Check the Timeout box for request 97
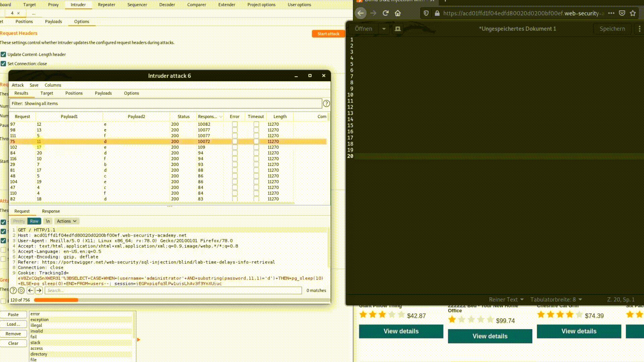This screenshot has height=362, width=644. [x=256, y=124]
